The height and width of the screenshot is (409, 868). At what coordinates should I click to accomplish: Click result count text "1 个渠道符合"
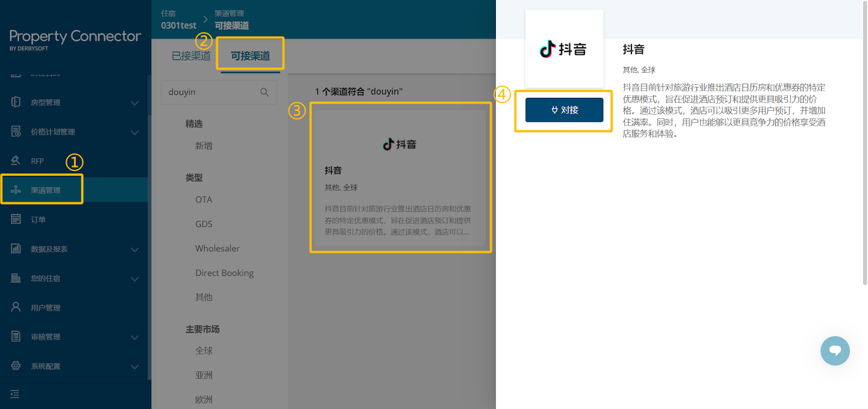[x=340, y=92]
